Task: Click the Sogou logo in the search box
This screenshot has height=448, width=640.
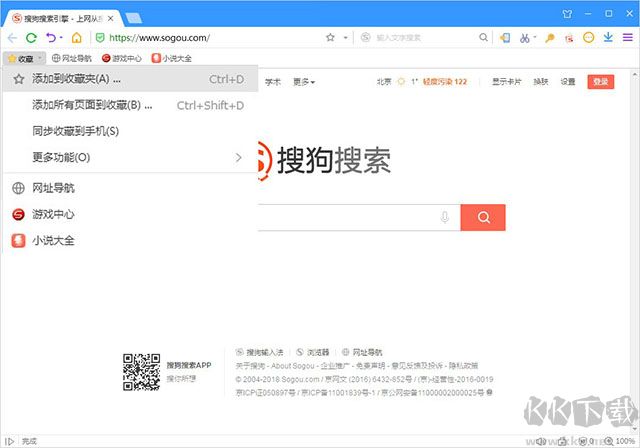Action: [x=366, y=38]
